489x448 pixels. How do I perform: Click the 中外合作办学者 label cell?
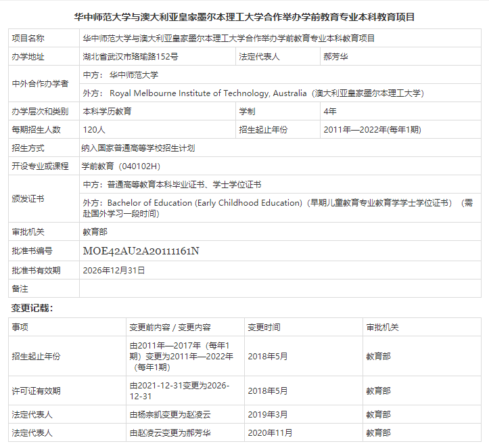(x=44, y=84)
